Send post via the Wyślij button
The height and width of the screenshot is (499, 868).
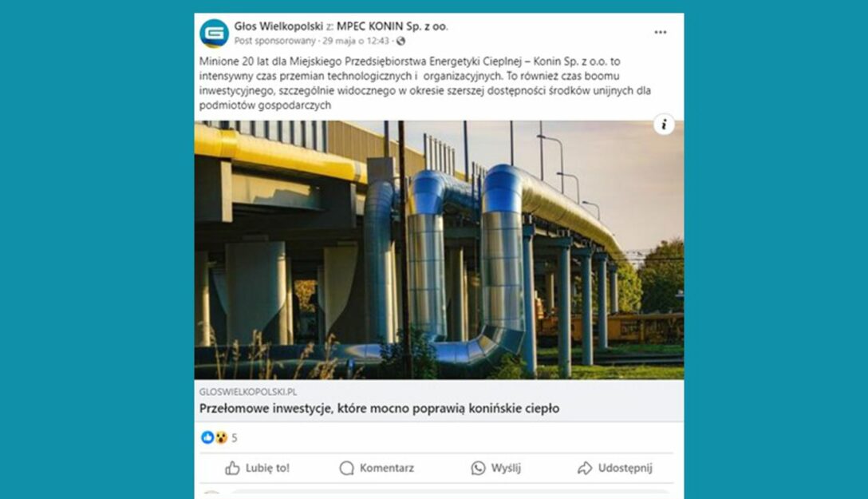click(x=496, y=468)
